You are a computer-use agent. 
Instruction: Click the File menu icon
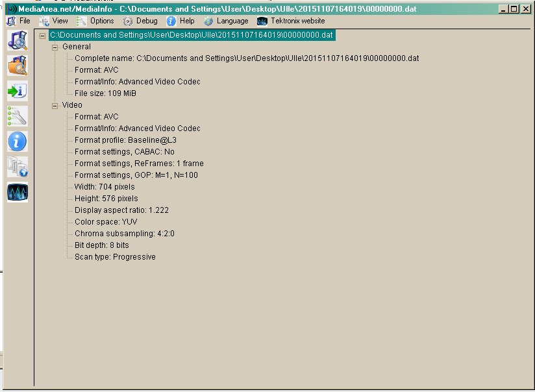click(x=11, y=21)
